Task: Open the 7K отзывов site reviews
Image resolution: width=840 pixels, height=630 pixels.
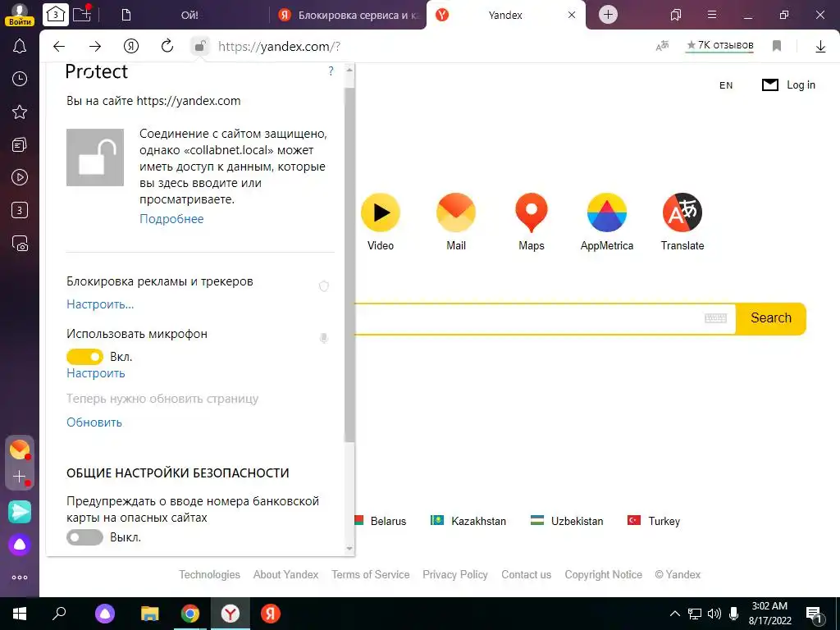Action: coord(720,46)
